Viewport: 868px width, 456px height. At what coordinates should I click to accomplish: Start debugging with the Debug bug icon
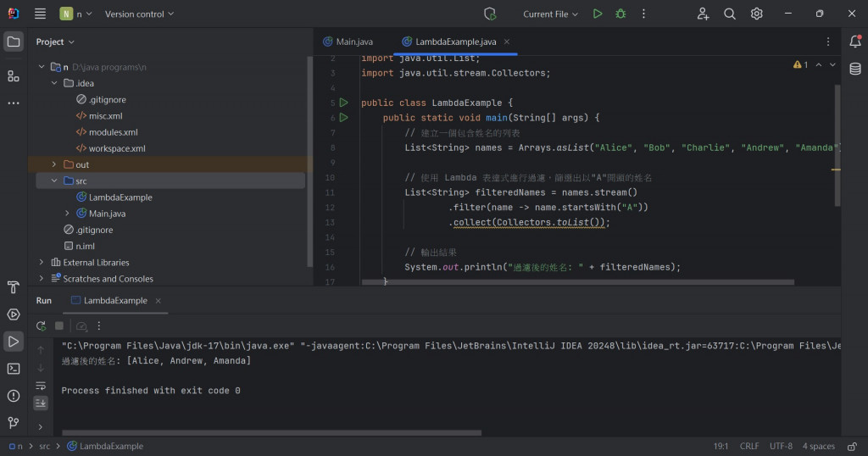tap(620, 14)
